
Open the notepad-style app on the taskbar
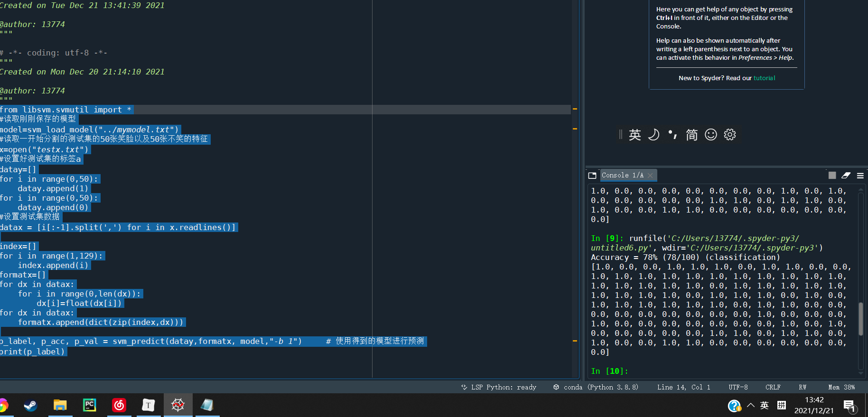click(x=207, y=405)
